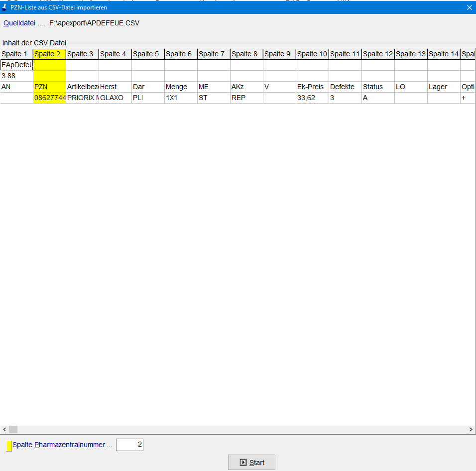Viewport: 476px width, 471px height.
Task: Click the PZN cell 08627744
Action: (49, 98)
